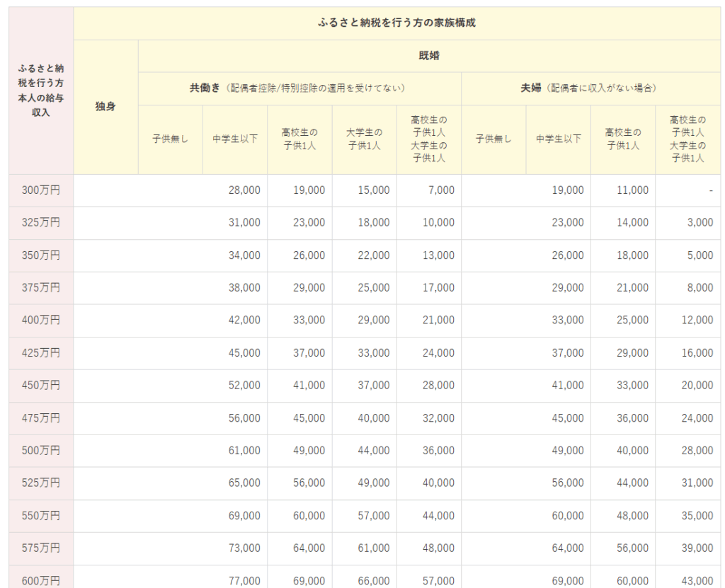
Task: Click the 600万円 row label
Action: (x=41, y=580)
